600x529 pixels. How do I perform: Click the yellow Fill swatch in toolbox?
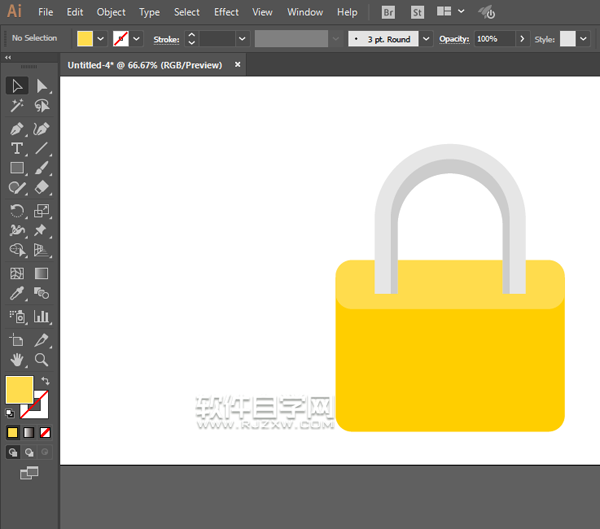19,389
